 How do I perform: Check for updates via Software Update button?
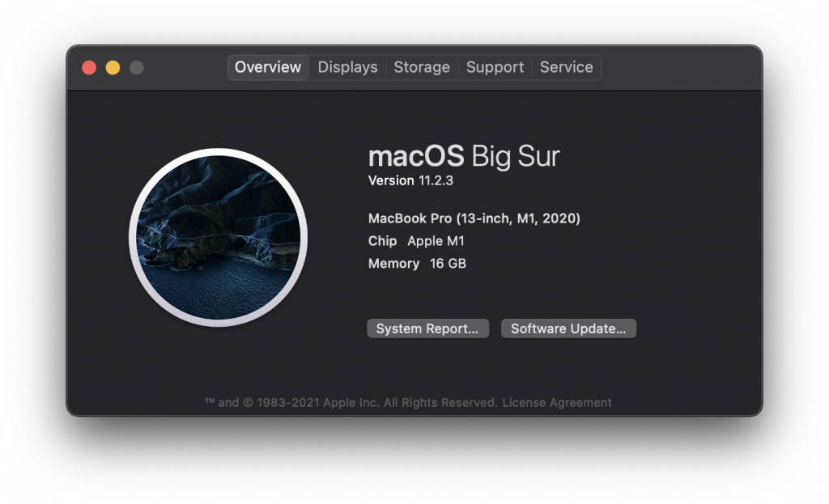click(568, 328)
